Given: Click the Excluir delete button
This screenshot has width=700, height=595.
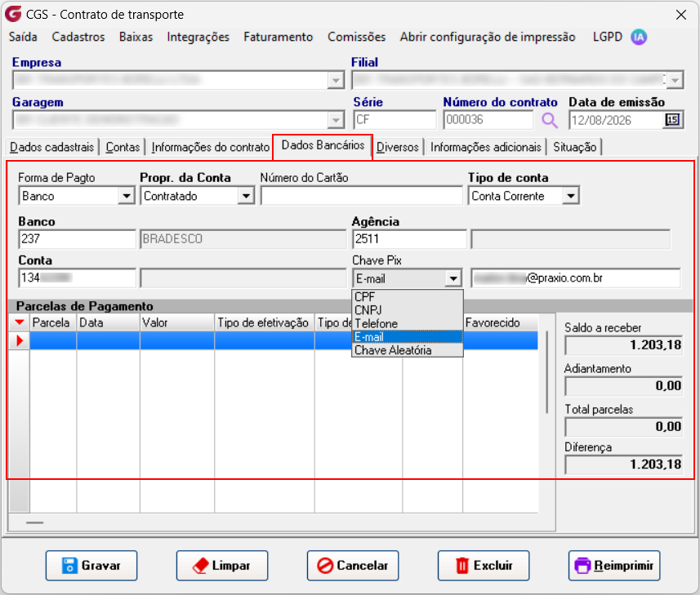Looking at the screenshot, I should [x=484, y=566].
